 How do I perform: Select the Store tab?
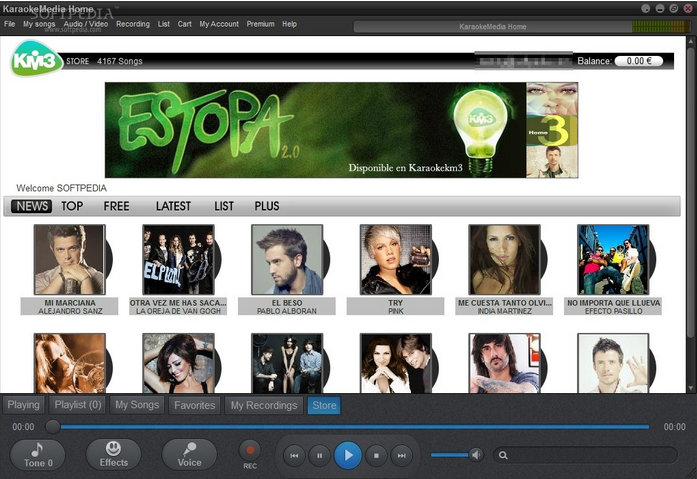(324, 405)
